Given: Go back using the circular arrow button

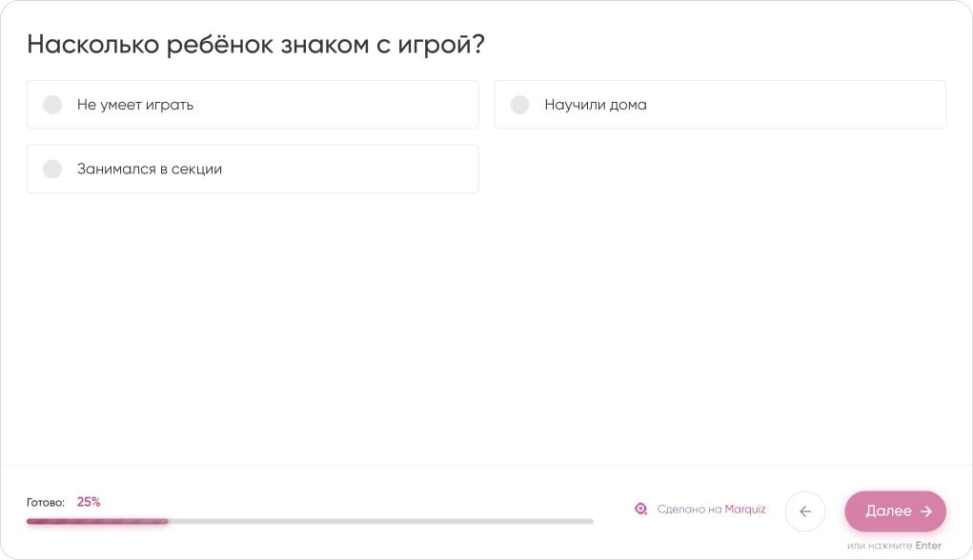Looking at the screenshot, I should [805, 511].
